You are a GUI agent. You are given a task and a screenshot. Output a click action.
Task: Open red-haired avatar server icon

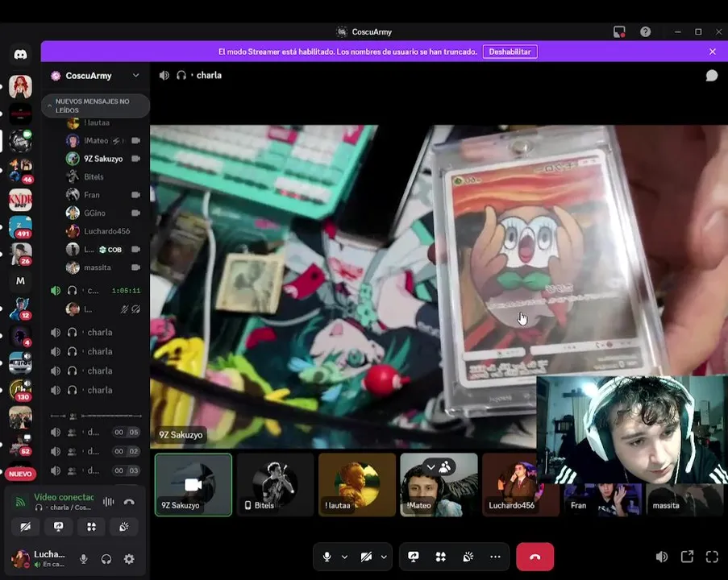(20, 86)
